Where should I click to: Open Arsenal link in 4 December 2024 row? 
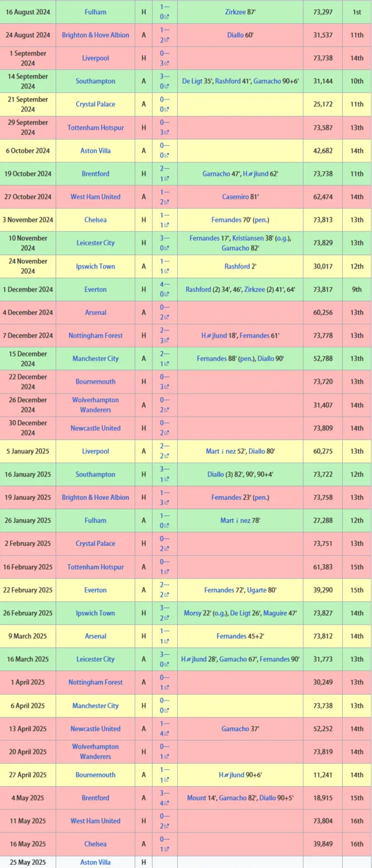pyautogui.click(x=95, y=313)
